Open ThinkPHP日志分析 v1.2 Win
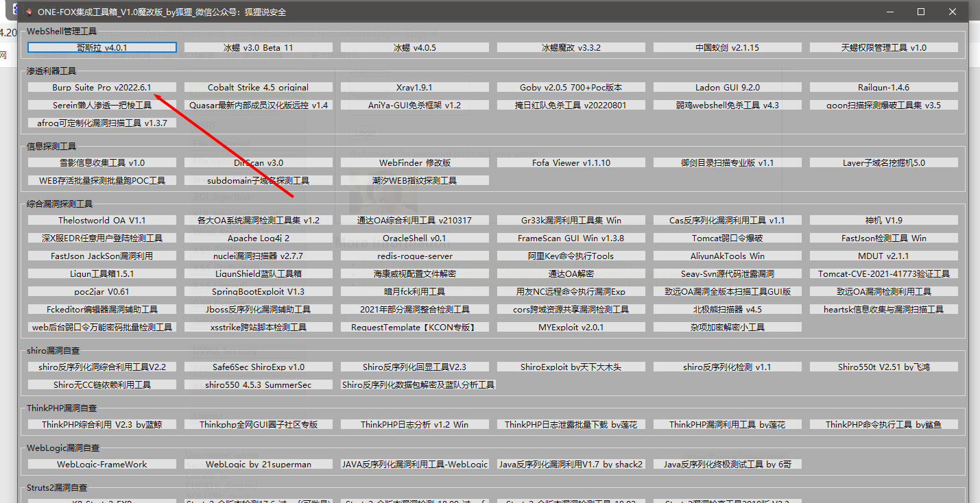The image size is (980, 503). tap(415, 425)
